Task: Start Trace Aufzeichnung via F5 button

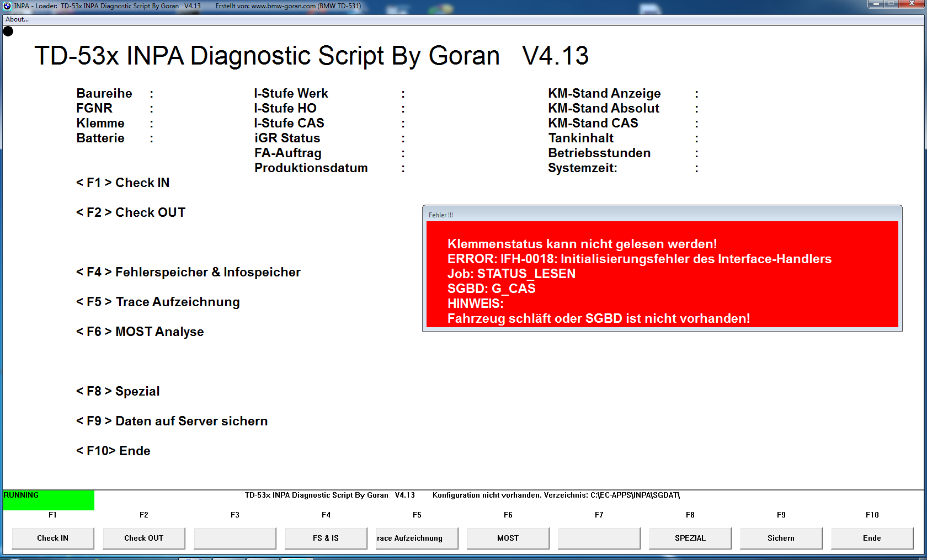Action: [417, 538]
